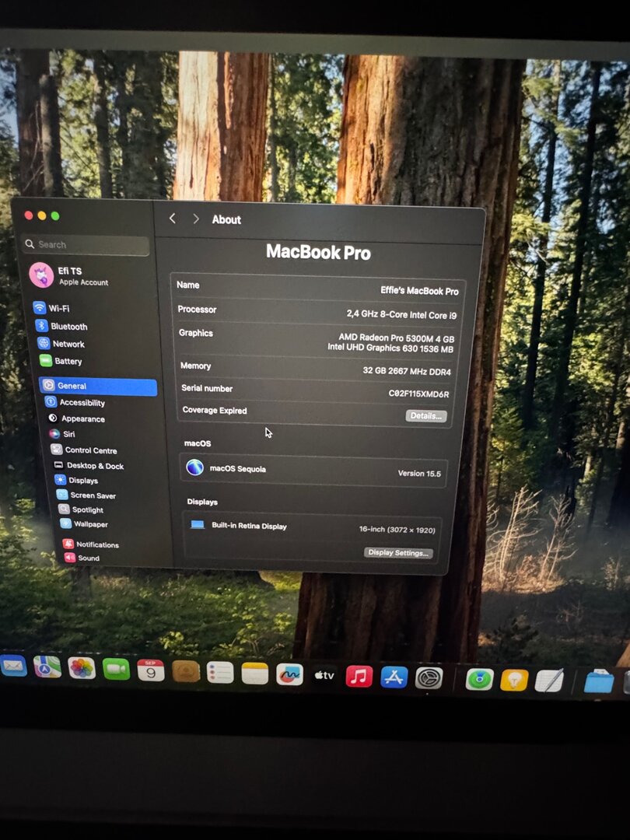
Task: Open Tips app from the Dock
Action: (514, 681)
